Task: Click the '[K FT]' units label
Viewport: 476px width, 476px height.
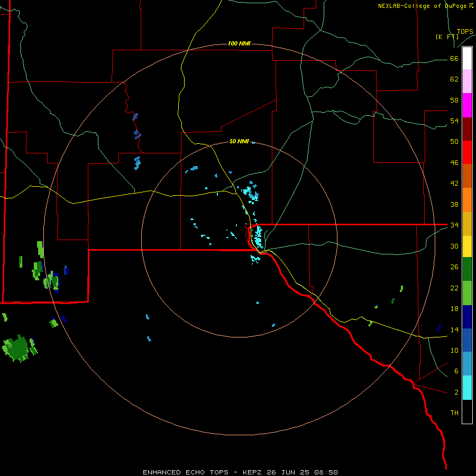Action: click(x=447, y=36)
